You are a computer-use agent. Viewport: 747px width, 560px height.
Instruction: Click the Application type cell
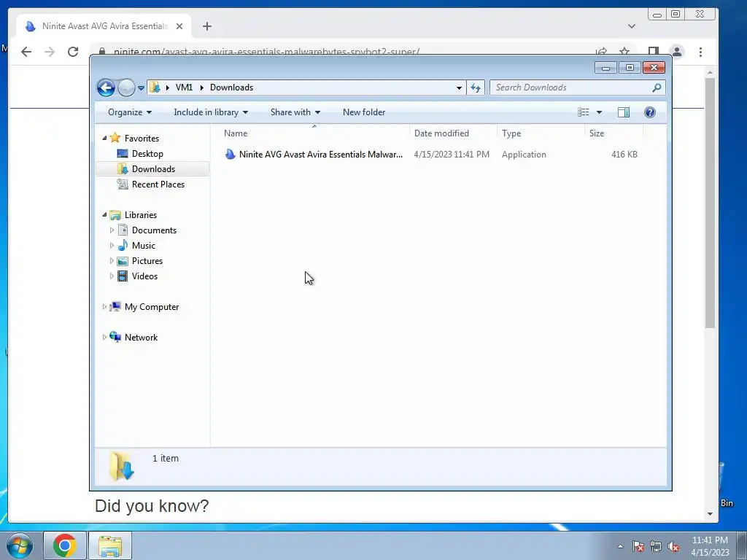[524, 155]
